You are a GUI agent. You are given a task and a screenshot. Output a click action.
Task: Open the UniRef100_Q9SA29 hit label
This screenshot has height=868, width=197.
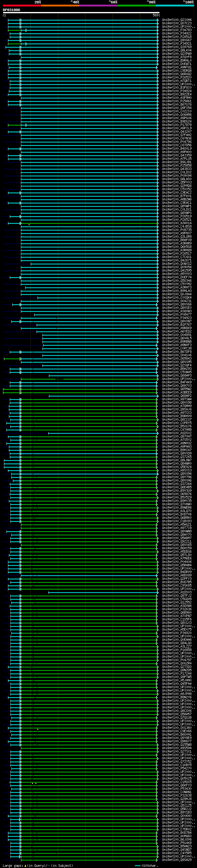coord(177,860)
